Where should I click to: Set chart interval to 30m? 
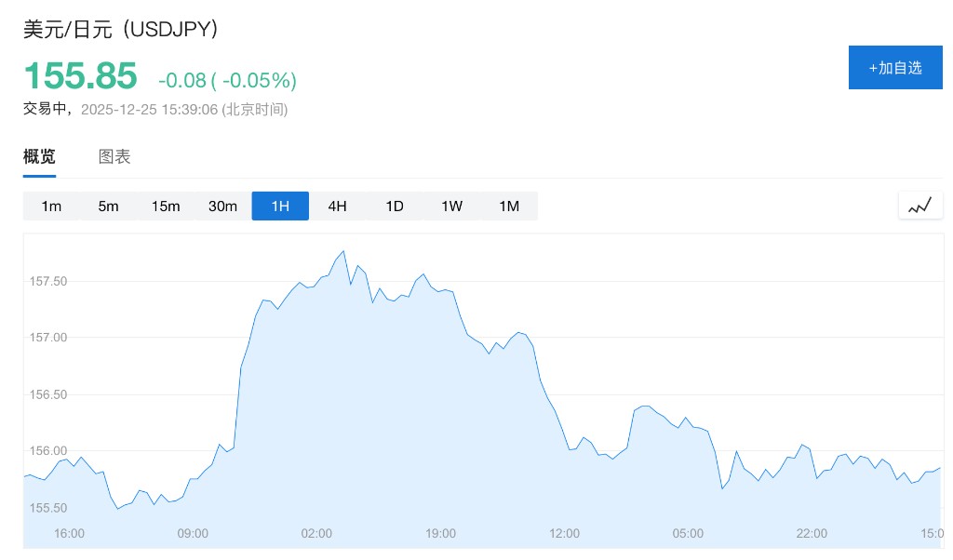pyautogui.click(x=223, y=206)
